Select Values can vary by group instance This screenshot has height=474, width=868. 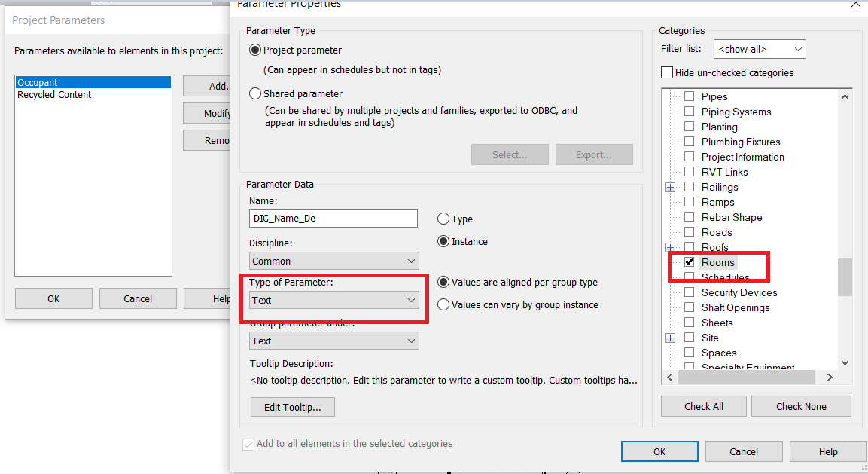pyautogui.click(x=443, y=304)
